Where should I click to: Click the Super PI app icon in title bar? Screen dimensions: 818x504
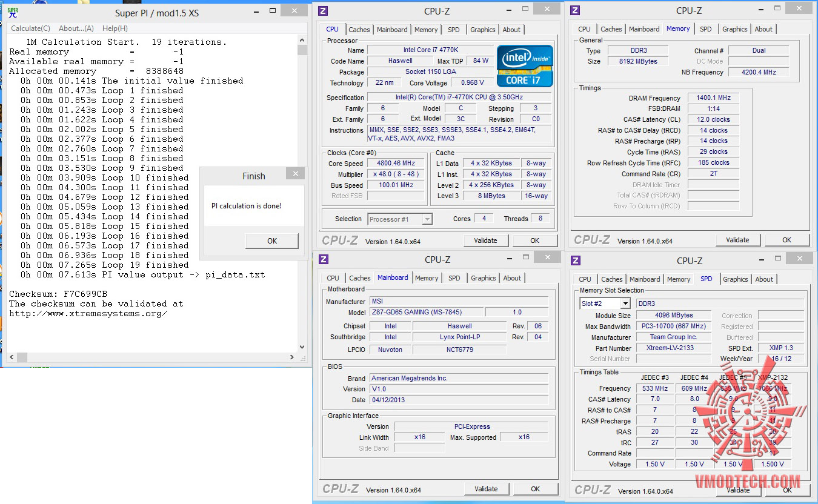(12, 12)
